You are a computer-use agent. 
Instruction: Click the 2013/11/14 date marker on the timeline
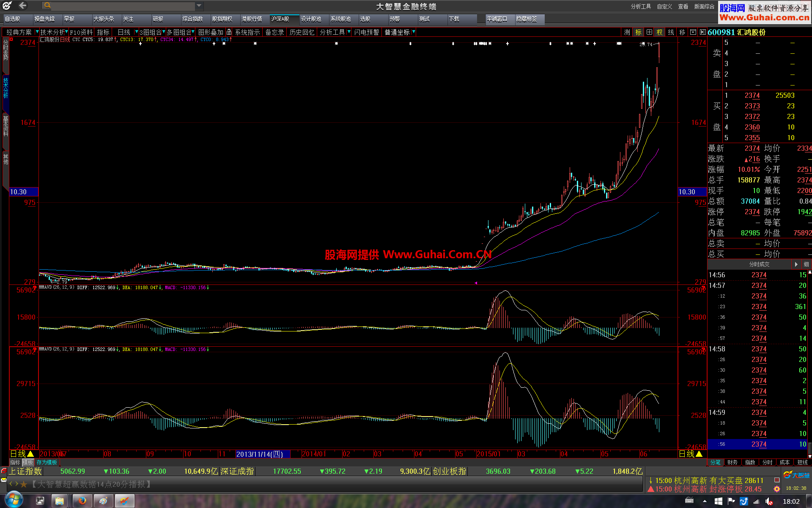tap(262, 454)
